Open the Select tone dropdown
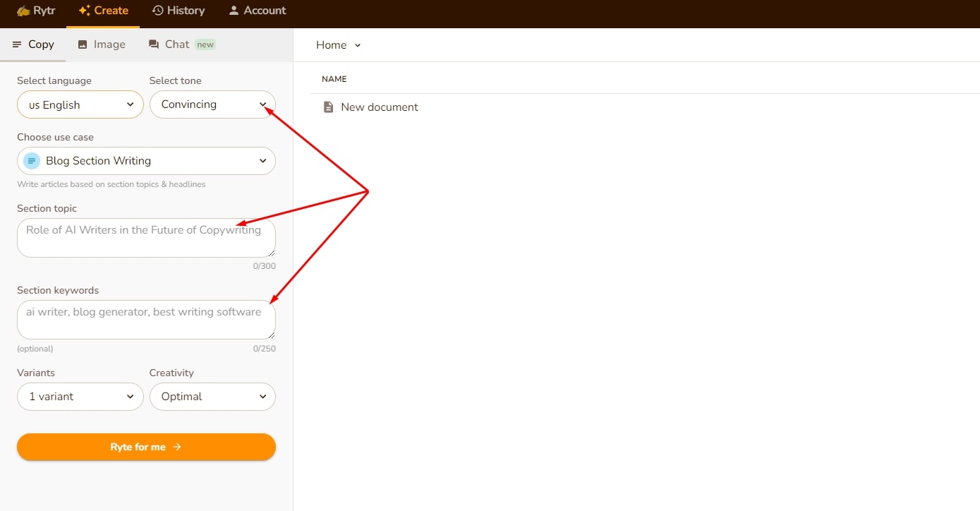The height and width of the screenshot is (511, 980). click(212, 104)
